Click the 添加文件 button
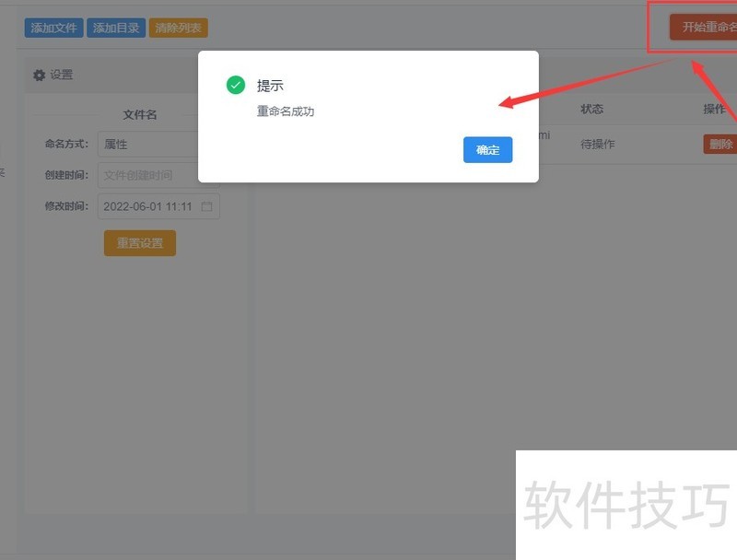Image resolution: width=737 pixels, height=560 pixels. (x=54, y=28)
